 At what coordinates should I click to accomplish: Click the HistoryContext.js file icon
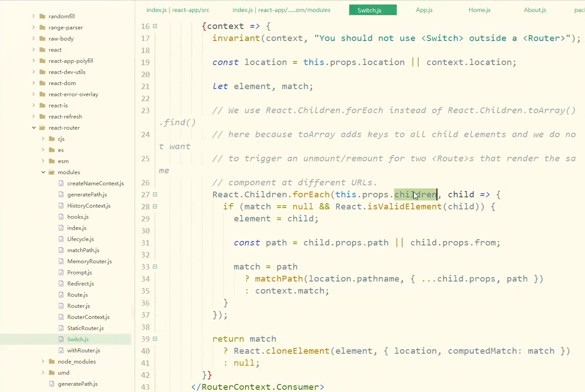pos(62,205)
